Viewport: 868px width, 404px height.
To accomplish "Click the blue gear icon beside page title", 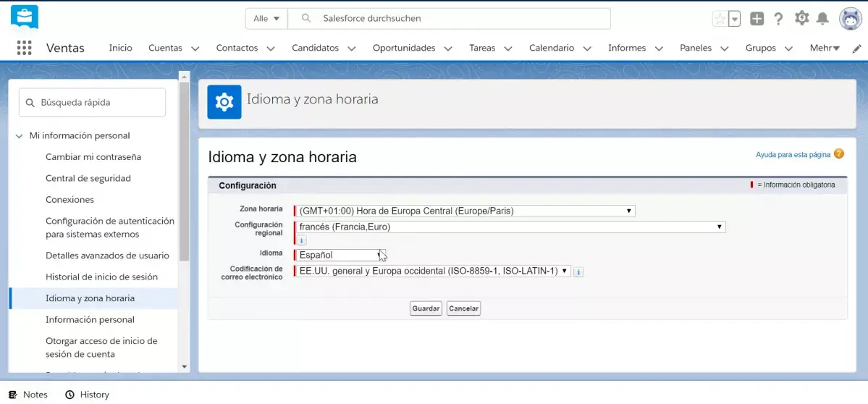I will (x=224, y=102).
